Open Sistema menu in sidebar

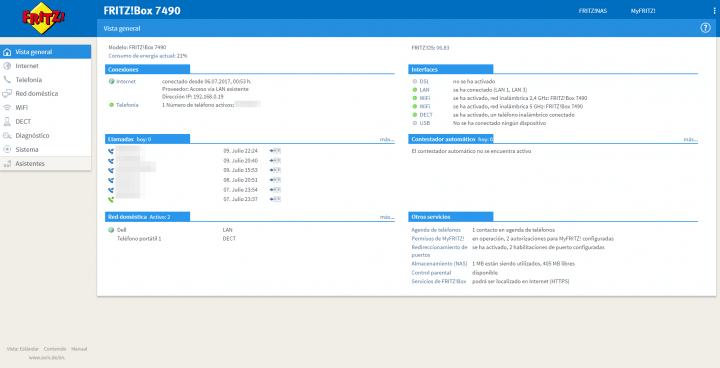(45, 149)
